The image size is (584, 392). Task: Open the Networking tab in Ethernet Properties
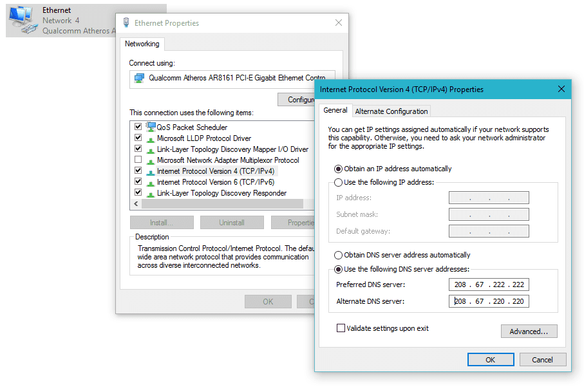click(142, 44)
